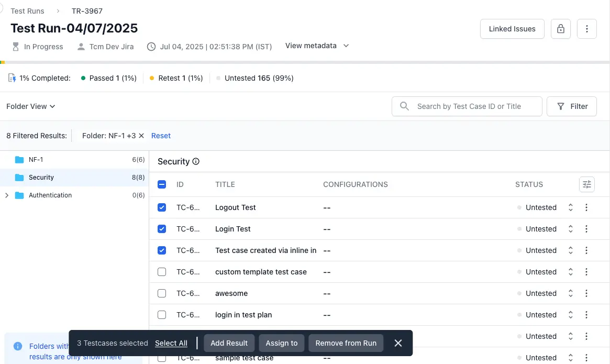The height and width of the screenshot is (364, 610).
Task: Reset the active folder filters
Action: [161, 136]
